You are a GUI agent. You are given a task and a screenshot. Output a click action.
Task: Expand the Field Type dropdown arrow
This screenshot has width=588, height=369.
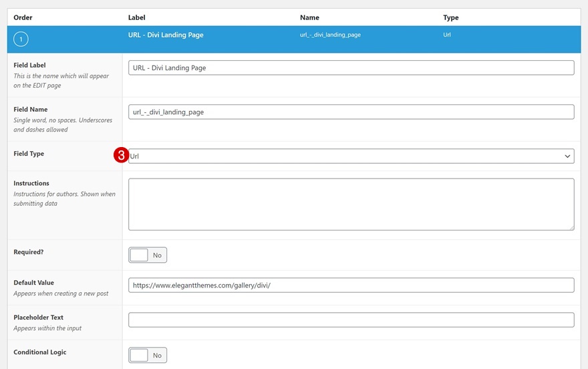[567, 156]
